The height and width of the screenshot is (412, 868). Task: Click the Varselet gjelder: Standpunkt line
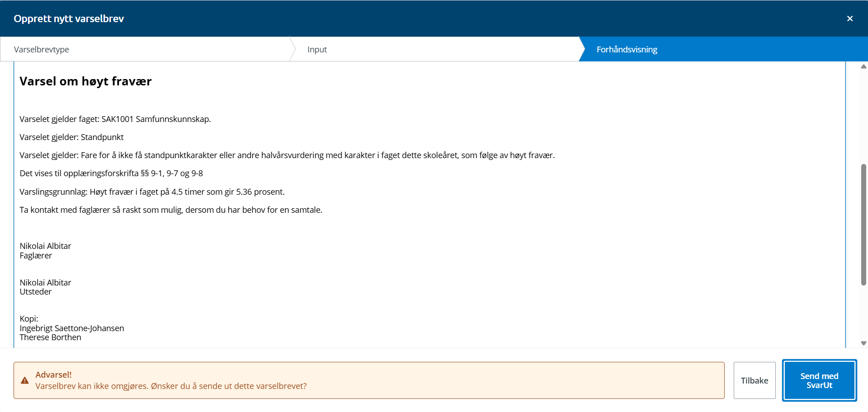click(71, 137)
